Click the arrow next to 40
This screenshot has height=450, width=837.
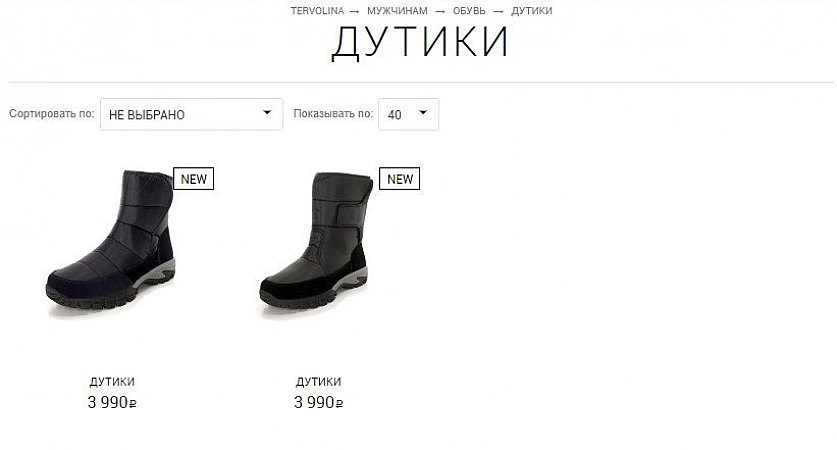point(423,113)
